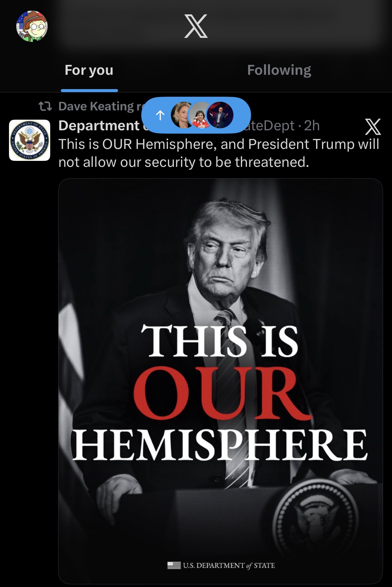
Task: Select the blonde woman's avatar in the pill
Action: (182, 115)
